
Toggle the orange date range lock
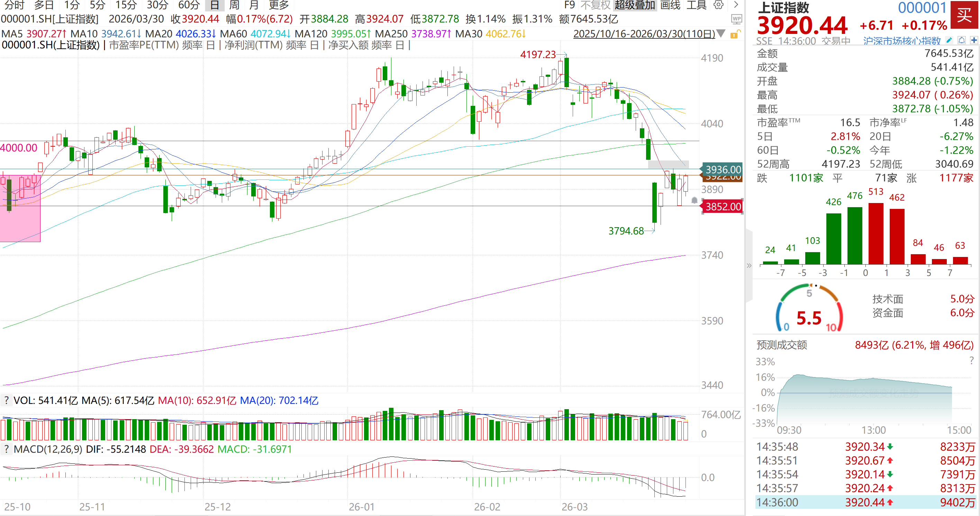click(735, 34)
